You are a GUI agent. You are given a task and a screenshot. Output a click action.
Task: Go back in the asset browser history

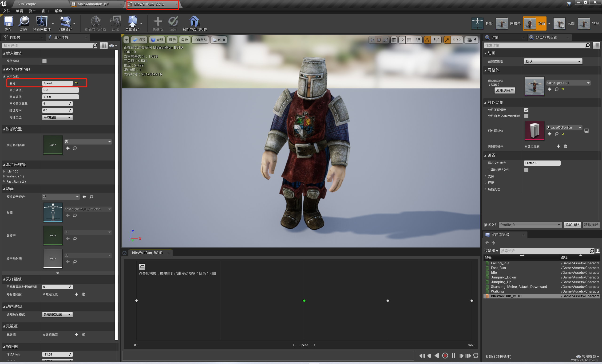pyautogui.click(x=487, y=243)
